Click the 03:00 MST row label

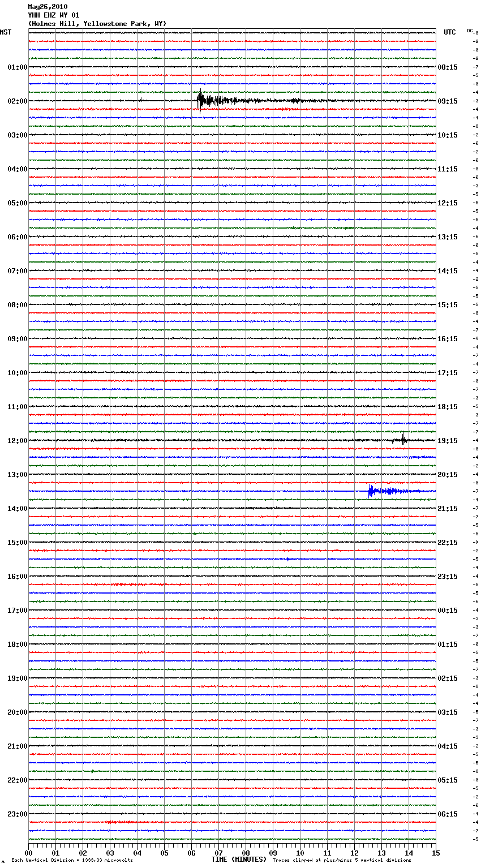click(x=18, y=135)
